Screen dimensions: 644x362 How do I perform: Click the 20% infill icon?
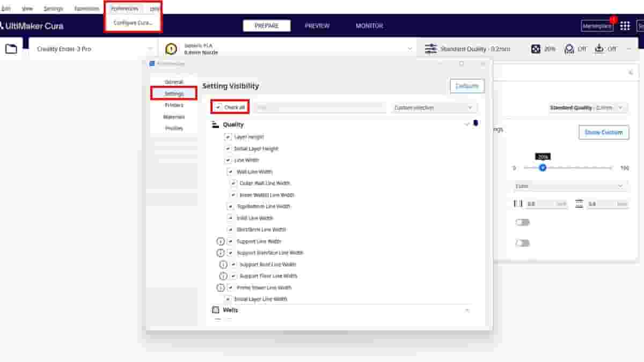(x=536, y=49)
